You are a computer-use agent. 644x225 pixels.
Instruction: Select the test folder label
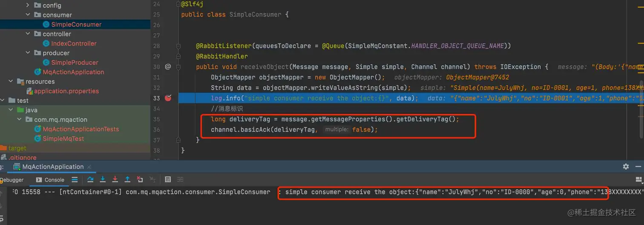click(x=23, y=101)
